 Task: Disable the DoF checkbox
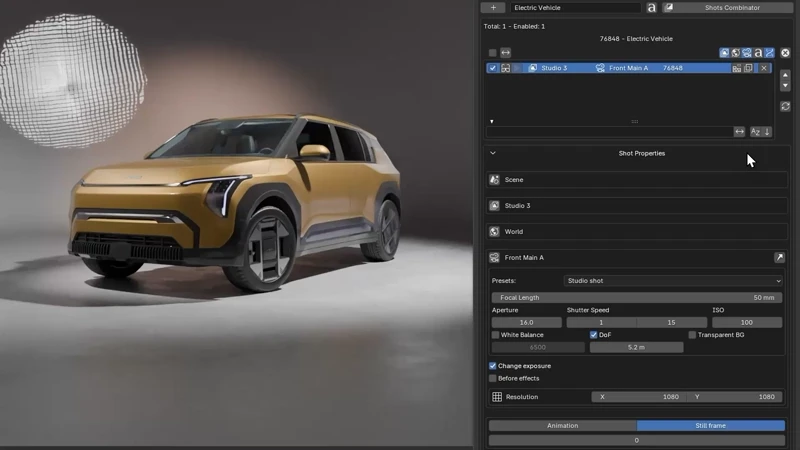point(593,335)
